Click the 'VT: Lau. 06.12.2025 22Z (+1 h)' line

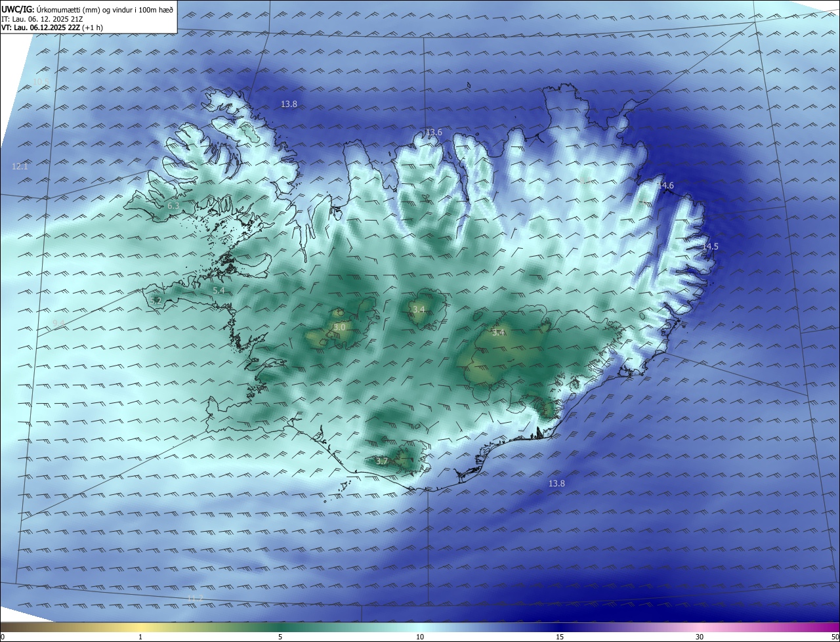pos(52,28)
